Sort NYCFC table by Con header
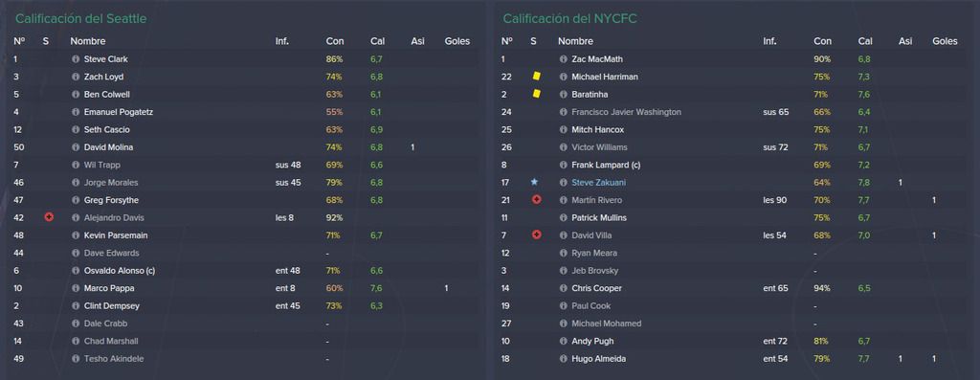Image resolution: width=980 pixels, height=380 pixels. (x=822, y=41)
